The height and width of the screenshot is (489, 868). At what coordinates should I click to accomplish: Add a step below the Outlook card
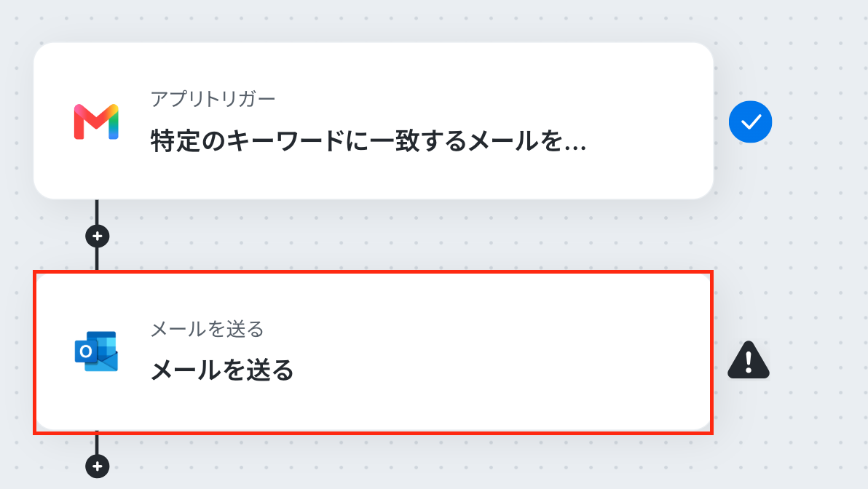(98, 466)
